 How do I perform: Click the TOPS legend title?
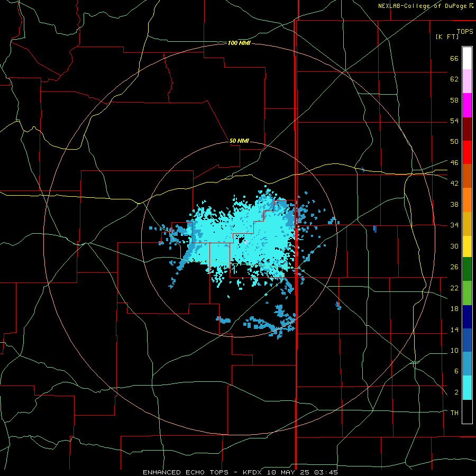click(x=465, y=31)
